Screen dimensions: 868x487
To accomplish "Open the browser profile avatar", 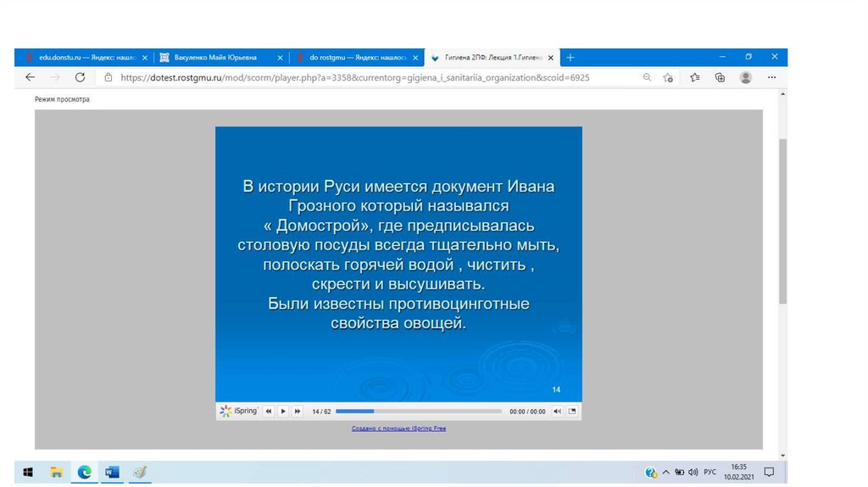I will pyautogui.click(x=745, y=77).
